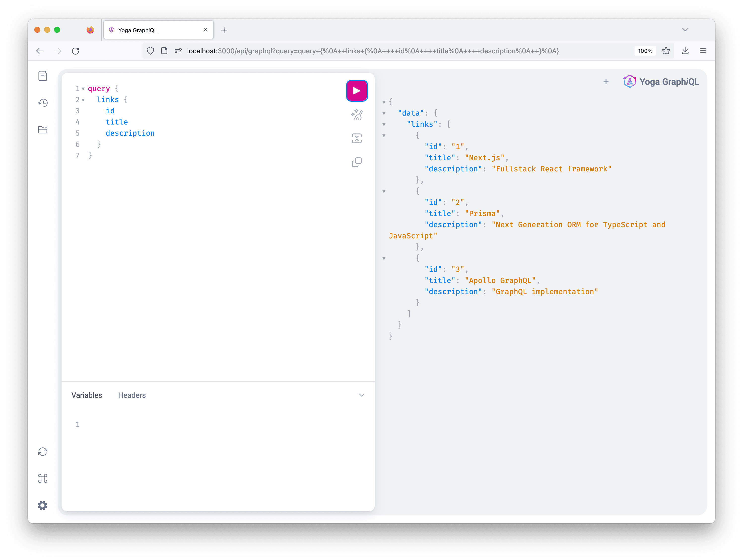The width and height of the screenshot is (743, 560).
Task: Open the keyboard shortcuts dialog
Action: [x=43, y=479]
